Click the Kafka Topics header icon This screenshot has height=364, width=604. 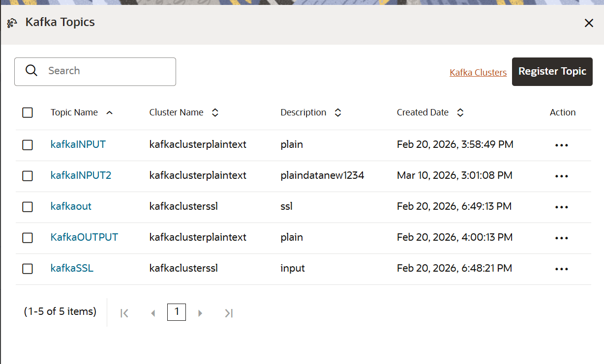pyautogui.click(x=12, y=23)
